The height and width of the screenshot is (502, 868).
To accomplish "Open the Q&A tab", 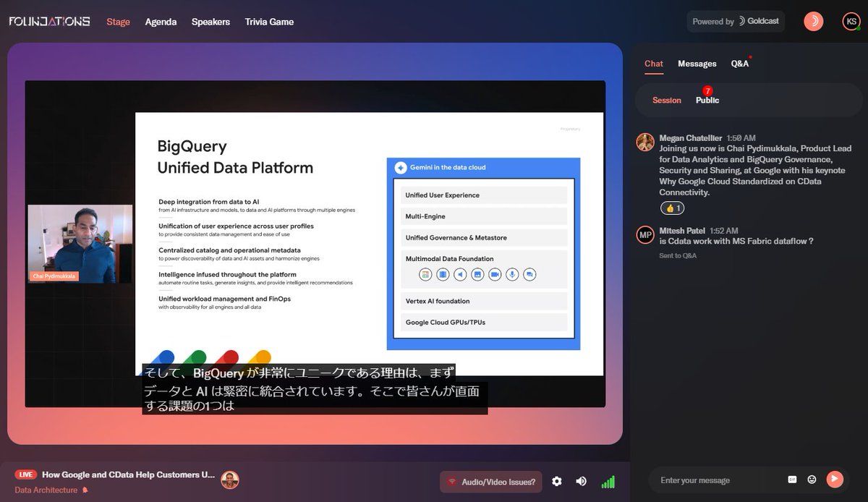I will [x=740, y=64].
